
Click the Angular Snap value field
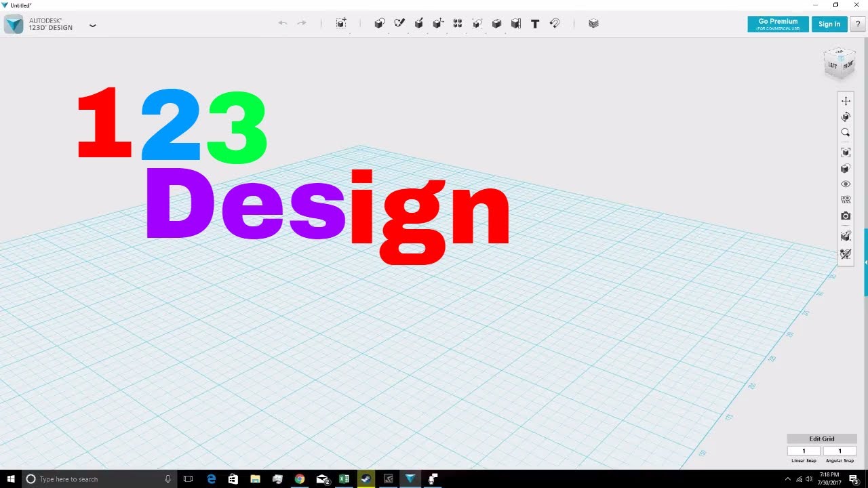(x=840, y=451)
